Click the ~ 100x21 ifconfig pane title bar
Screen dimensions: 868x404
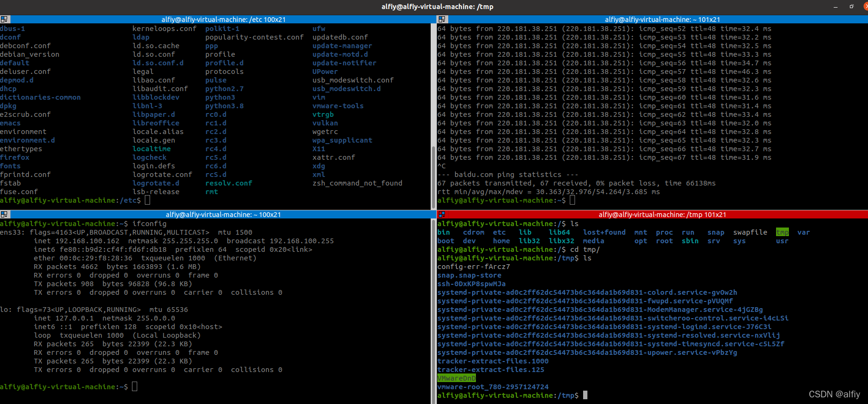(223, 215)
